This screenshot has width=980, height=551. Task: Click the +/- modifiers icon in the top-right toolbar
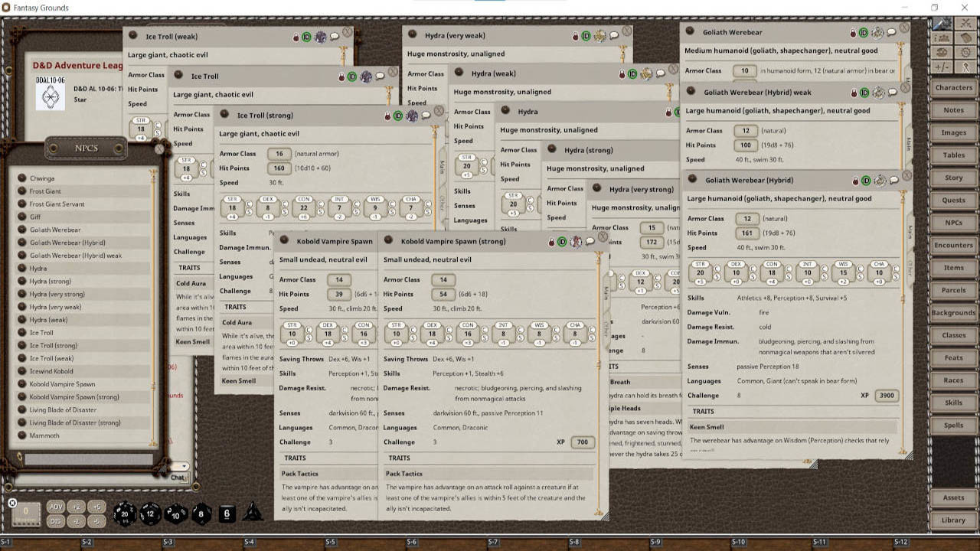coord(942,66)
